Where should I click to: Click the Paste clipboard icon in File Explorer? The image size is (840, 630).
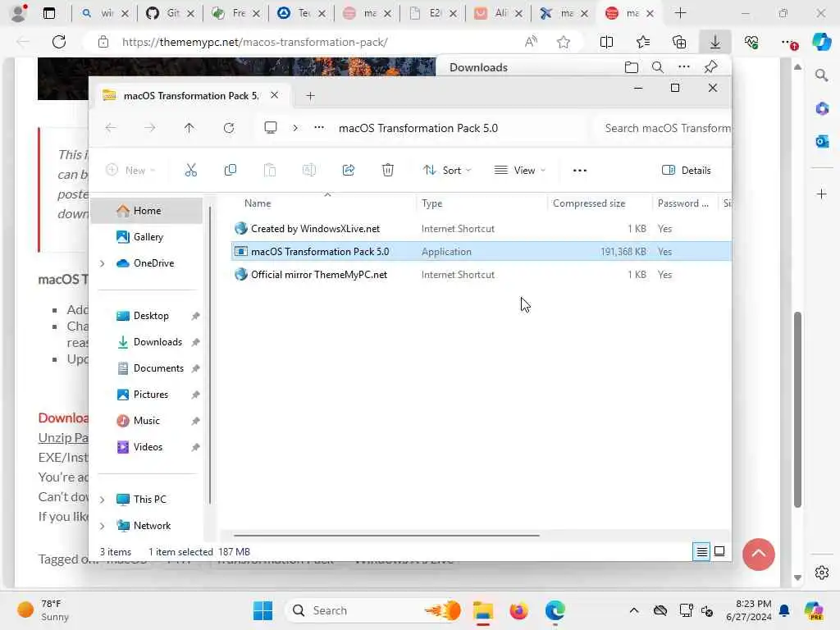269,171
